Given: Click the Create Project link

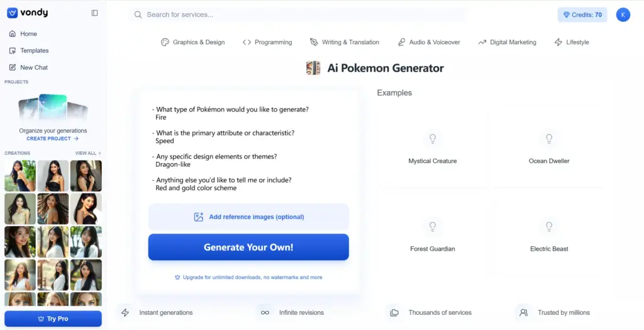Looking at the screenshot, I should point(52,139).
